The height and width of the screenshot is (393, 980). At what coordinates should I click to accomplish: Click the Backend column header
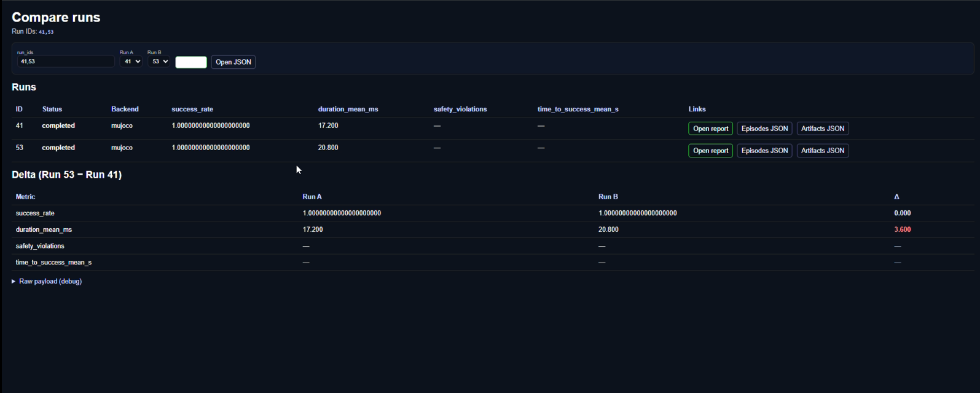(x=125, y=109)
